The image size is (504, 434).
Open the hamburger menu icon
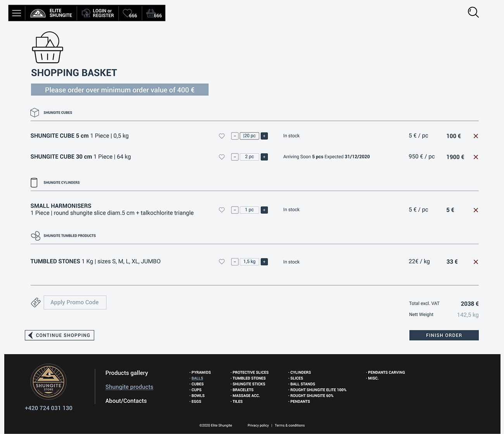click(17, 13)
